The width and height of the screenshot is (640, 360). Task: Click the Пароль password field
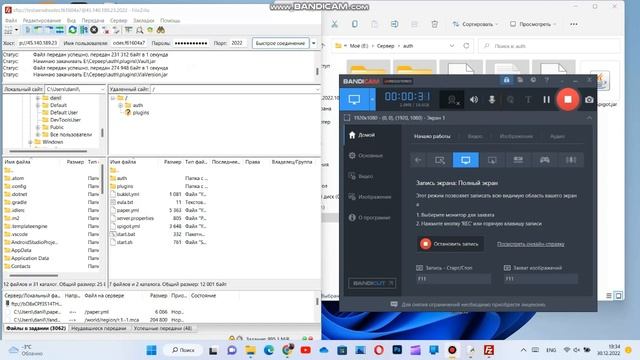191,43
